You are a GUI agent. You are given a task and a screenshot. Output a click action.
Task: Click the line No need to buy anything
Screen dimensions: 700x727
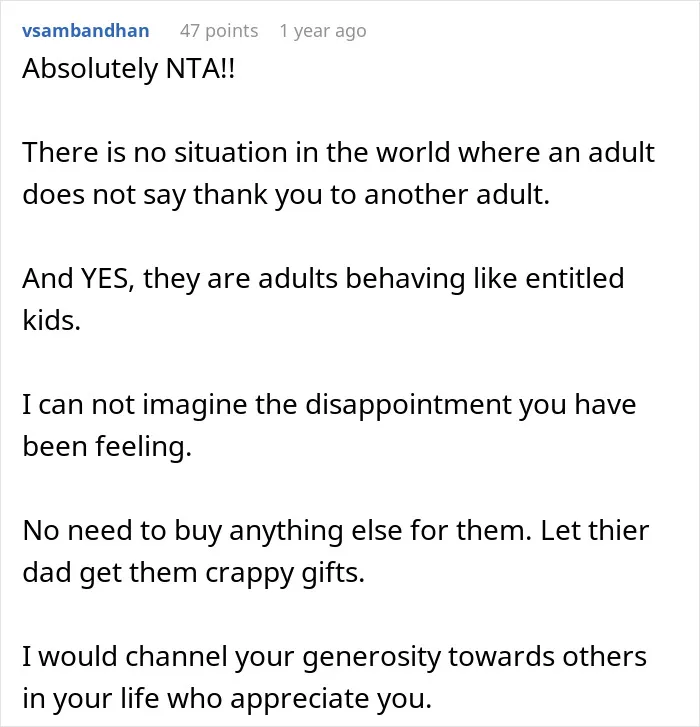point(336,530)
